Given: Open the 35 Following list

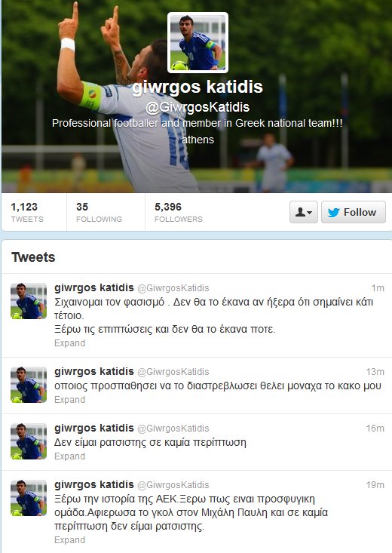Looking at the screenshot, I should (99, 212).
